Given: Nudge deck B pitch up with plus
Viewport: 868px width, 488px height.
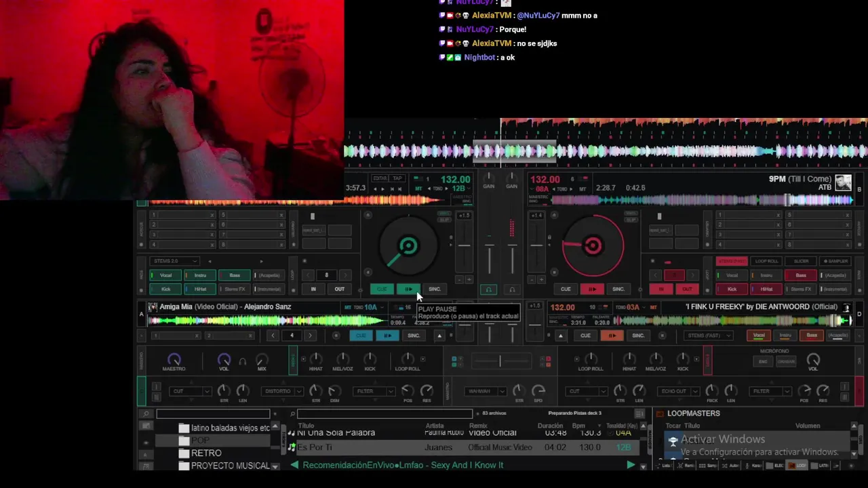Looking at the screenshot, I should (542, 279).
